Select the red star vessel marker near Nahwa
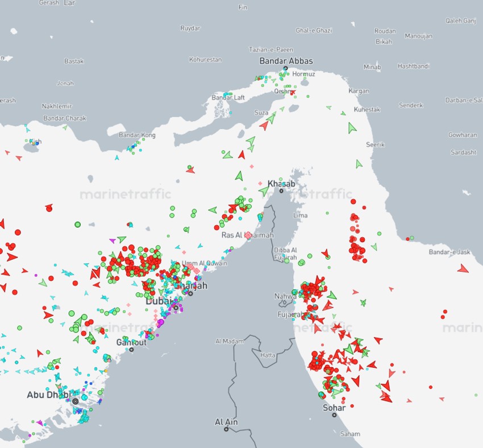483x448 pixels. tap(317, 283)
